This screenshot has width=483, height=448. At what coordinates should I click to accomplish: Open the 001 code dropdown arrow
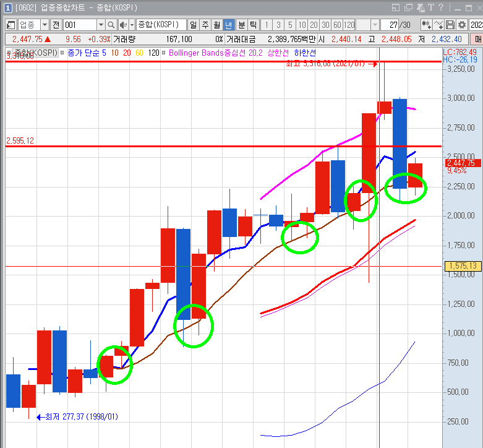coord(101,25)
